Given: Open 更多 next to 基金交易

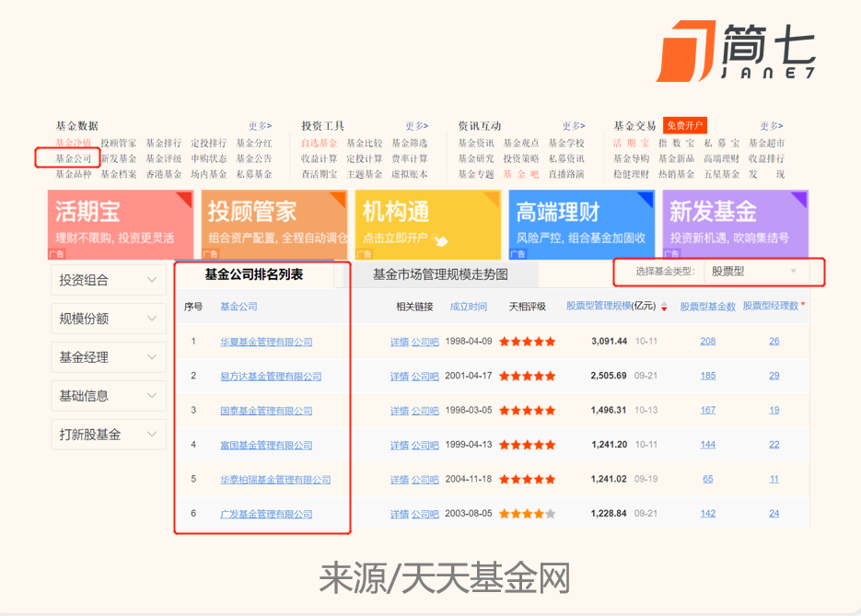Looking at the screenshot, I should tap(772, 126).
